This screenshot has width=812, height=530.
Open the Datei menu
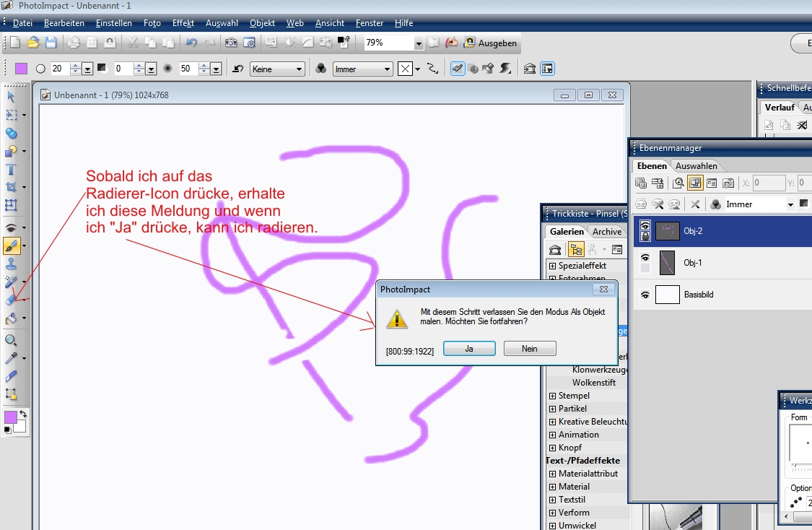point(22,23)
